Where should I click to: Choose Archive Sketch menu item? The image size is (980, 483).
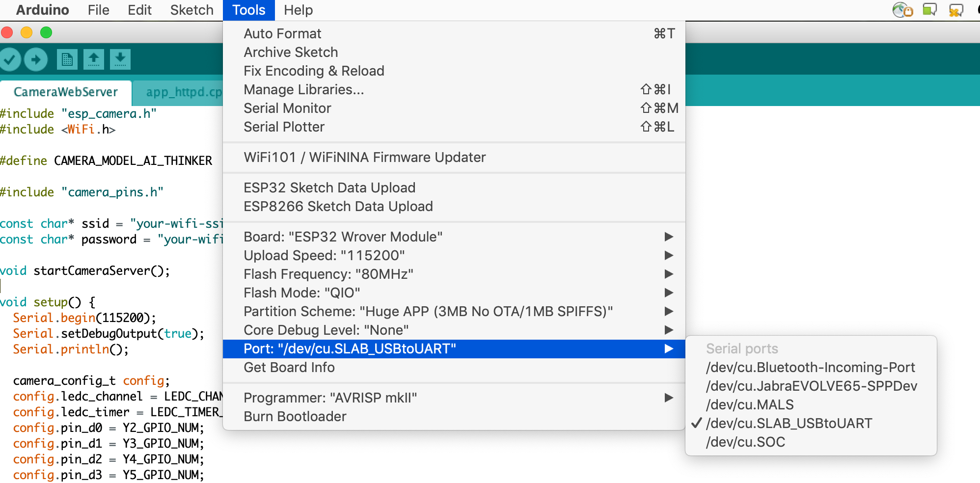(x=454, y=52)
